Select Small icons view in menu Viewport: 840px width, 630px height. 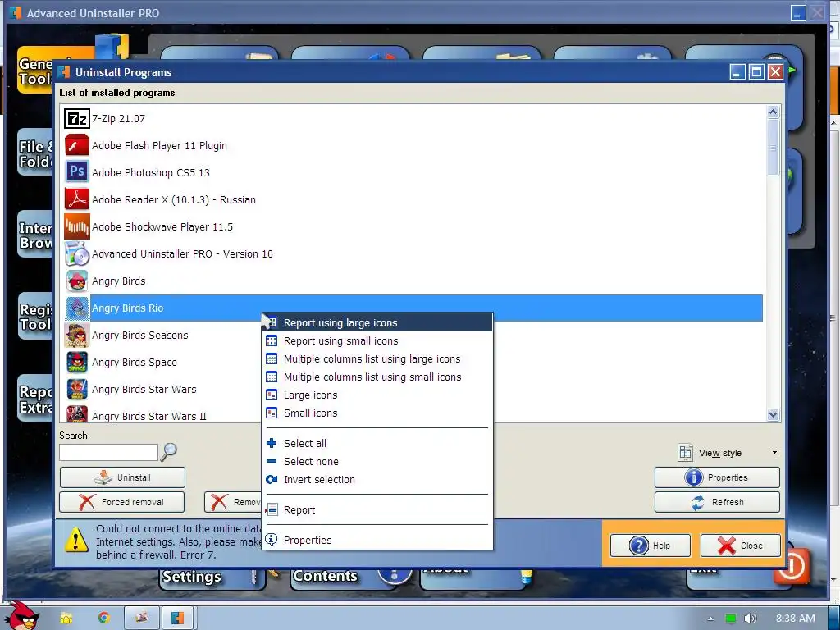pos(377,413)
